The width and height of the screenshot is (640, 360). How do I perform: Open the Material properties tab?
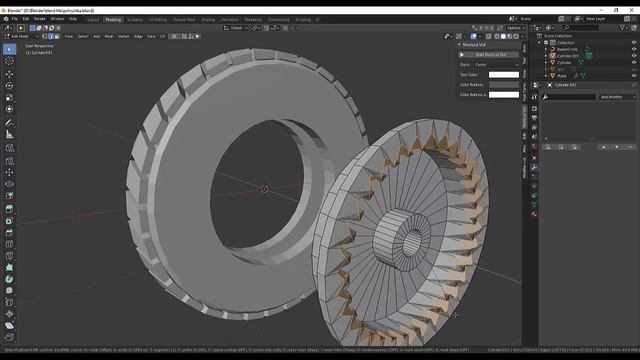pyautogui.click(x=534, y=214)
